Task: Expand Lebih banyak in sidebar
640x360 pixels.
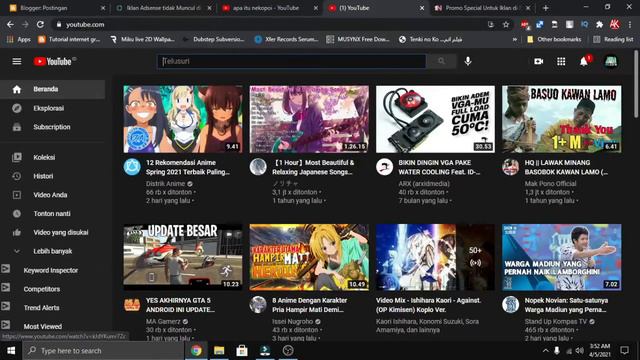Action: click(53, 251)
